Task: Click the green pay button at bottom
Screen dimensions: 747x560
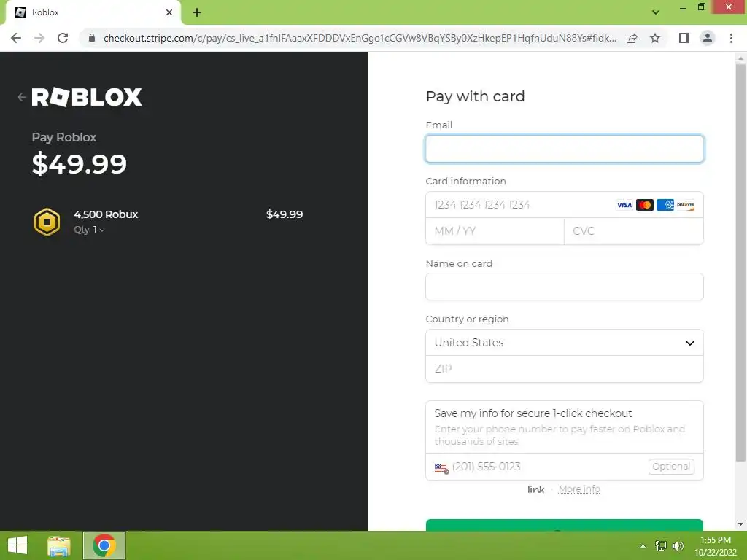Action: [x=564, y=525]
